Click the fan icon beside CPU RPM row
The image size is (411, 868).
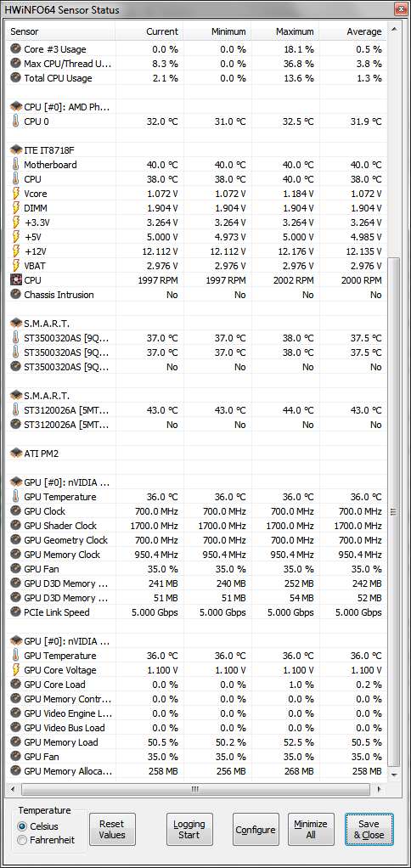click(15, 280)
